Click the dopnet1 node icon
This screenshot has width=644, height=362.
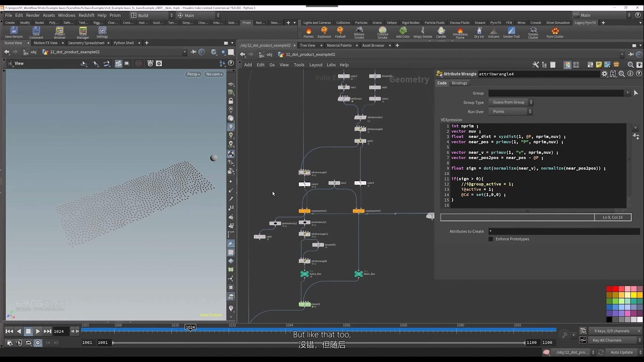click(304, 304)
